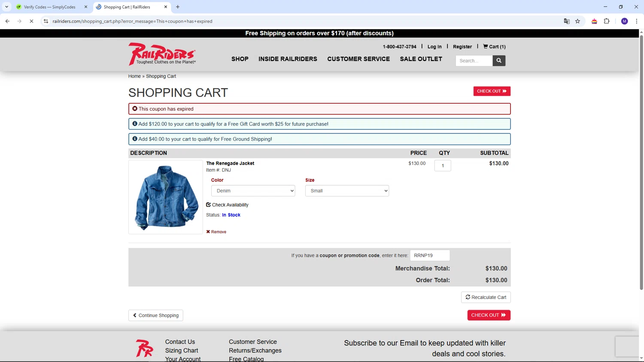
Task: Click the coupon code input field
Action: coord(430,255)
